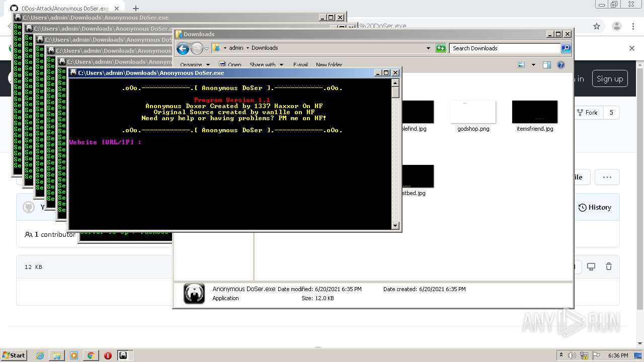The height and width of the screenshot is (362, 644).
Task: Click New folder in Explorer toolbar
Action: (x=329, y=65)
